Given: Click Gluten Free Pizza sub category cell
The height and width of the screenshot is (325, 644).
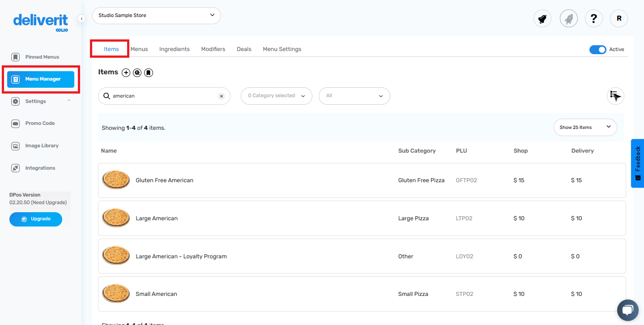Looking at the screenshot, I should [x=421, y=180].
